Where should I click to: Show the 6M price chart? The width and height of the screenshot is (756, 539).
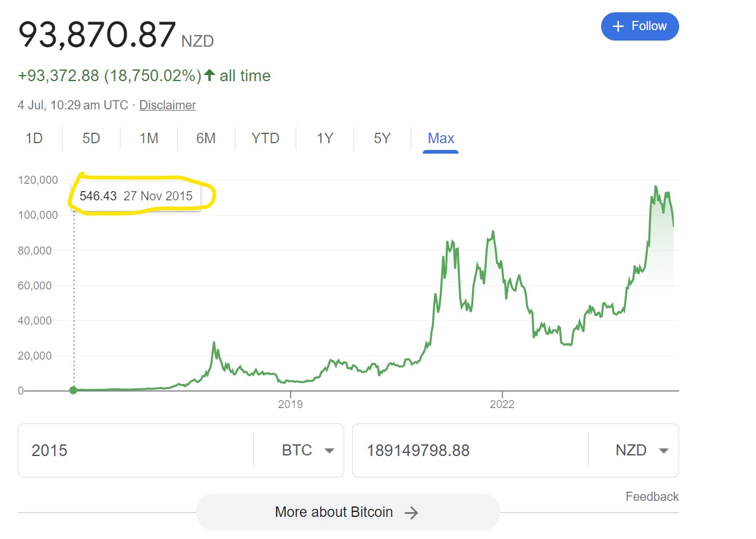click(x=206, y=138)
